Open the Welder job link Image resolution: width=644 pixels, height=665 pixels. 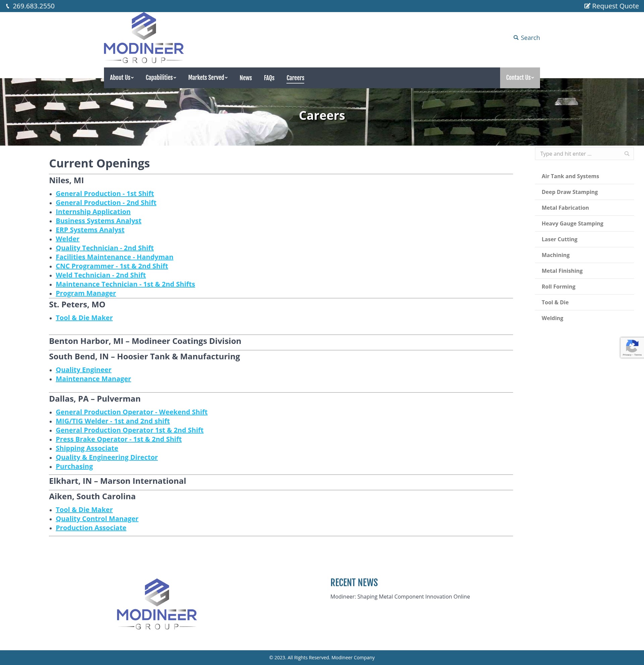(67, 239)
